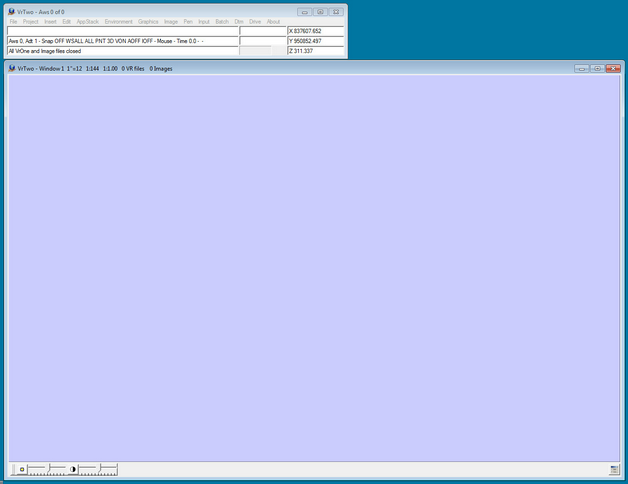Image resolution: width=628 pixels, height=484 pixels.
Task: Click the VrTwo Aws app icon in title bar
Action: (x=11, y=12)
